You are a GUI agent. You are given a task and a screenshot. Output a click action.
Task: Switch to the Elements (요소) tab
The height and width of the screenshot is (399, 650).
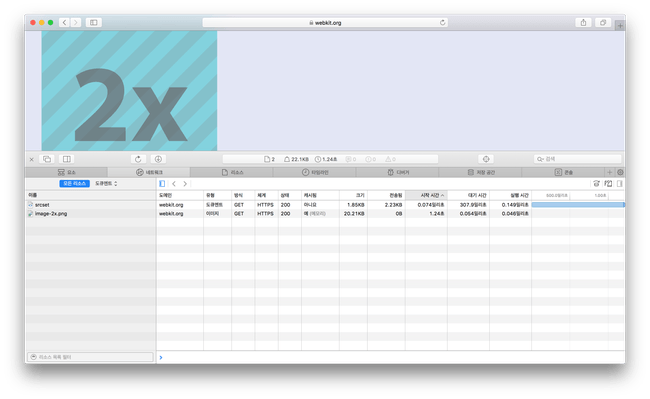point(66,172)
